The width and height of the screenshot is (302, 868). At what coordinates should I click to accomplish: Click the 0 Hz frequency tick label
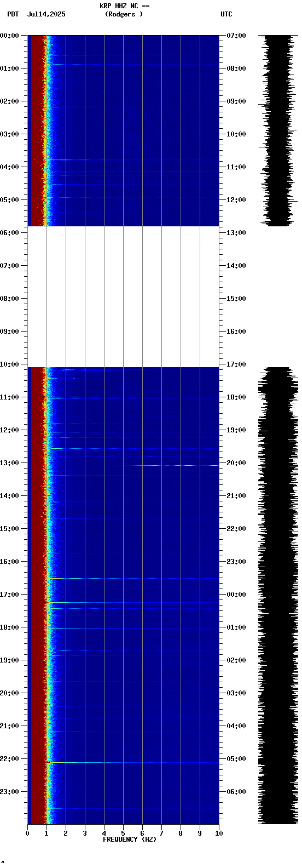click(x=27, y=833)
